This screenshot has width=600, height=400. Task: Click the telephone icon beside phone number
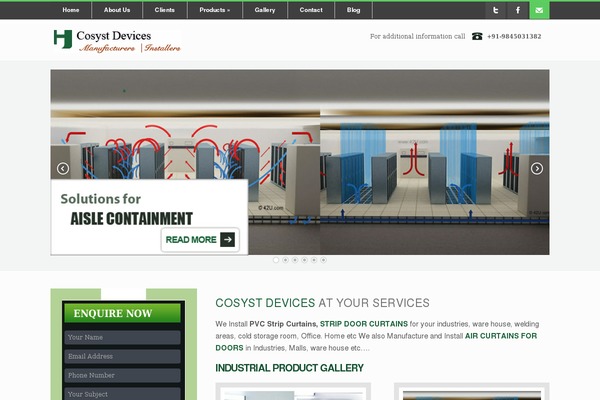tap(477, 36)
